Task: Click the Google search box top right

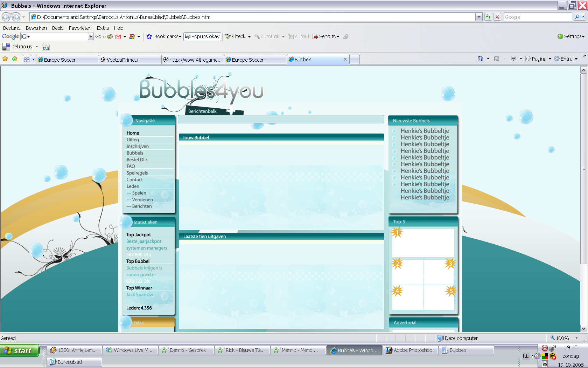Action: coord(538,17)
